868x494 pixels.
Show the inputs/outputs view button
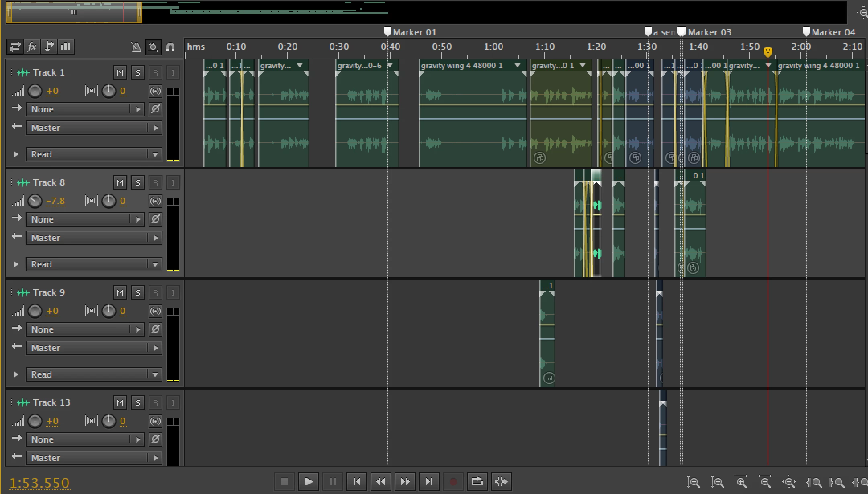click(x=15, y=47)
